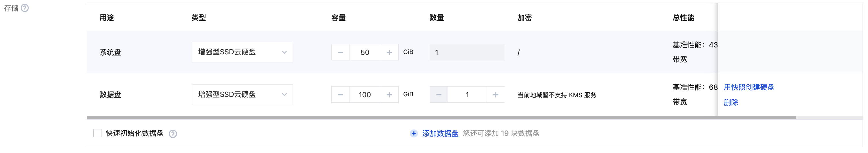868x153 pixels.
Task: Decrease system disk capacity with minus
Action: [x=340, y=53]
